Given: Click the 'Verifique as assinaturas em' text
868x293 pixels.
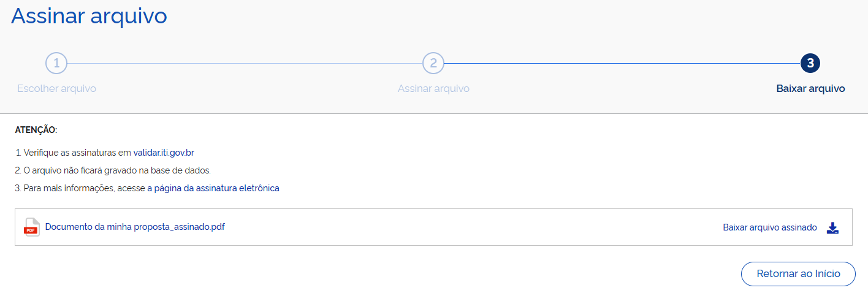Looking at the screenshot, I should (74, 153).
